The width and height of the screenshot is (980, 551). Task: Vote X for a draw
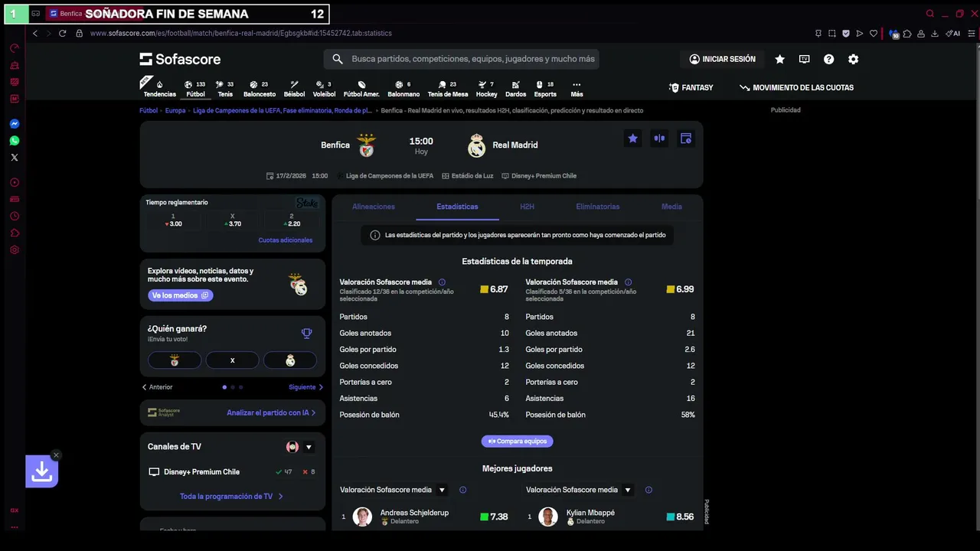[x=233, y=360]
